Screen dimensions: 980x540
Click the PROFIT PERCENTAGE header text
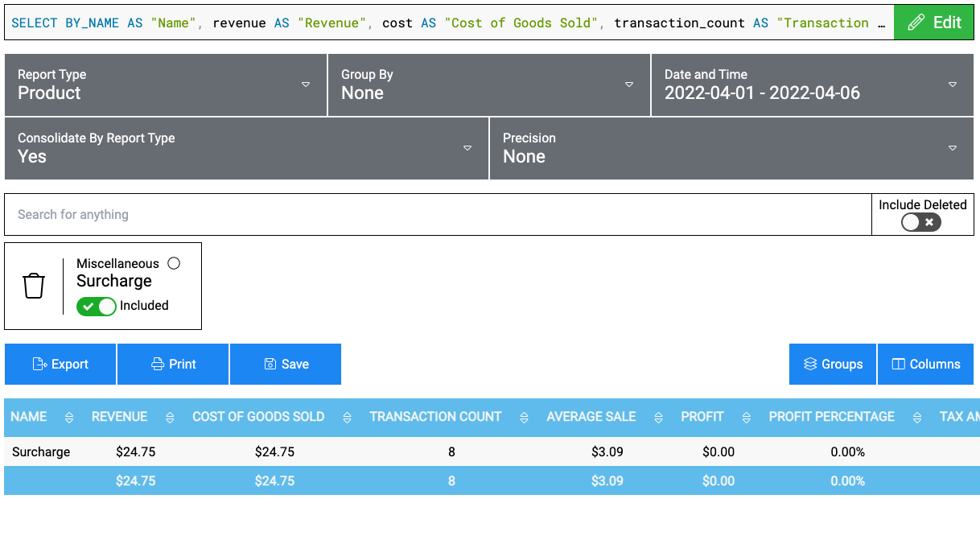point(831,417)
